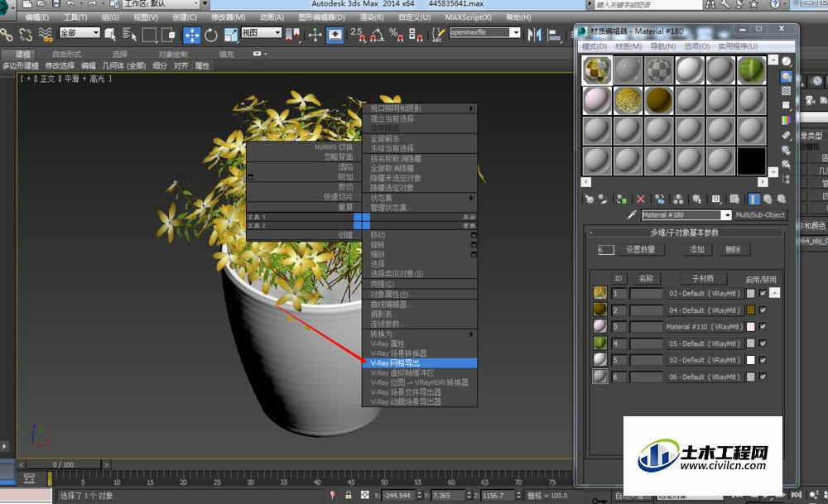Click the Multi/Sub-Object material type button
This screenshot has height=504, width=828.
tap(761, 215)
